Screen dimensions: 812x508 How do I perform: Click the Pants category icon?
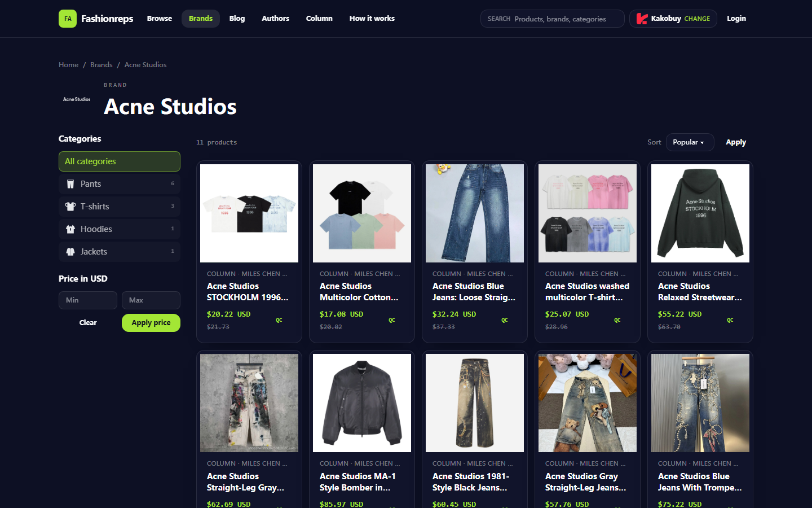pyautogui.click(x=70, y=184)
